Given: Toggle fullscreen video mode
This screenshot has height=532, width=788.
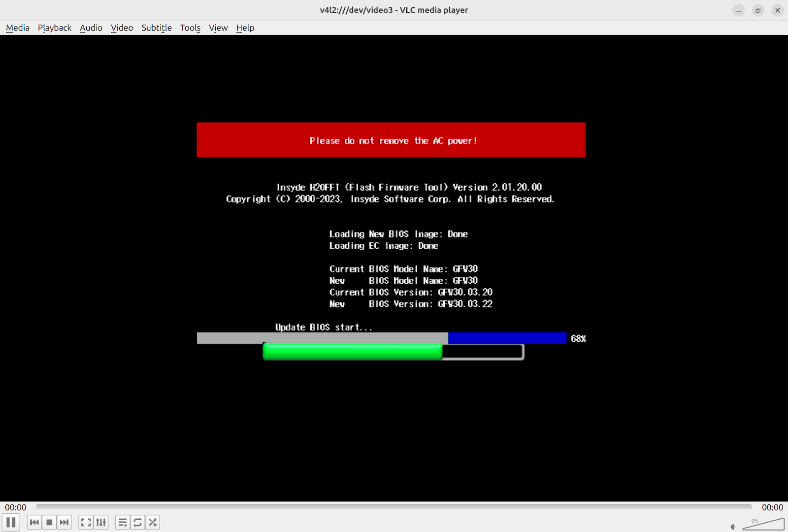Looking at the screenshot, I should [x=86, y=522].
